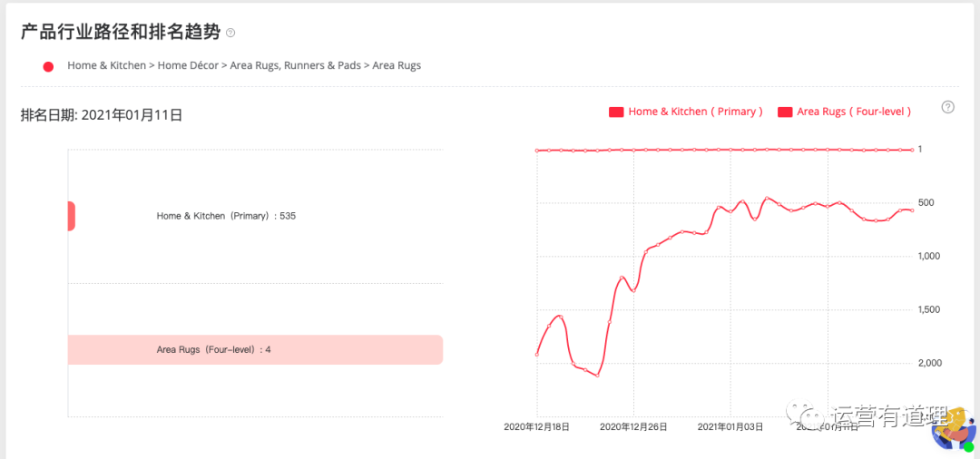Click help icon beside the 产品行业路径和排名趋势 title
The height and width of the screenshot is (459, 980).
(230, 33)
